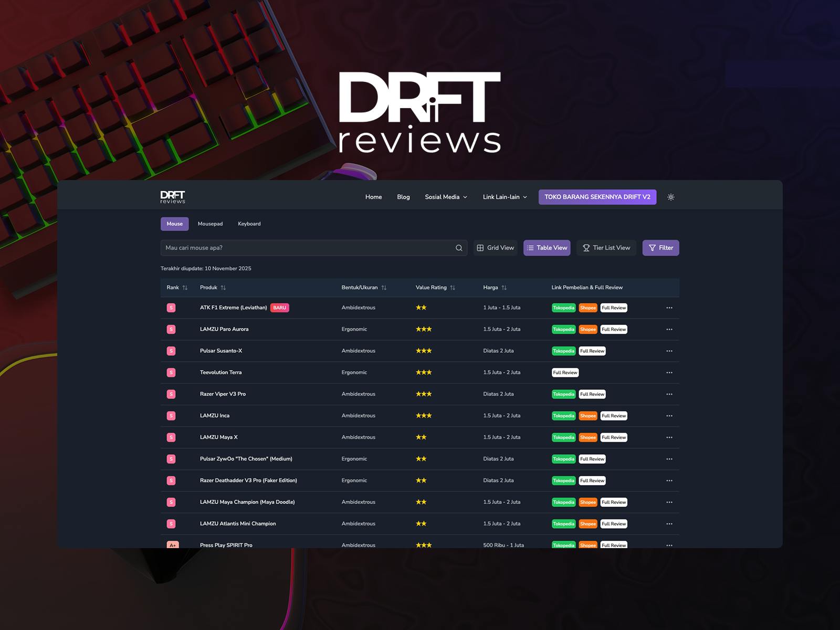Switch to Grid View
The width and height of the screenshot is (840, 630).
coord(496,248)
